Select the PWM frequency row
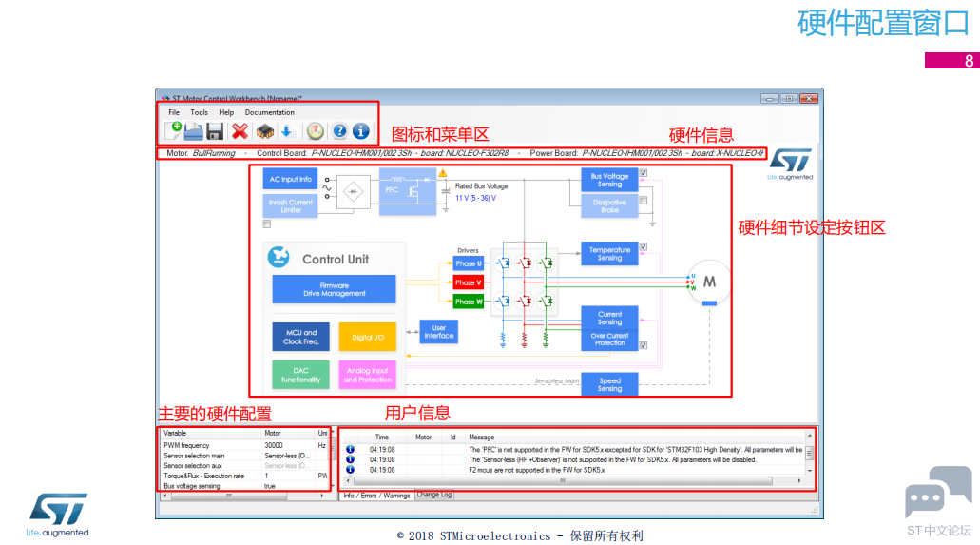The height and width of the screenshot is (545, 980). [244, 445]
